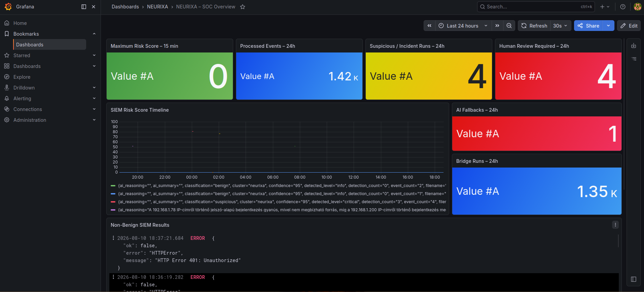Expand the Drilldown section chevron
The height and width of the screenshot is (292, 644).
point(94,88)
